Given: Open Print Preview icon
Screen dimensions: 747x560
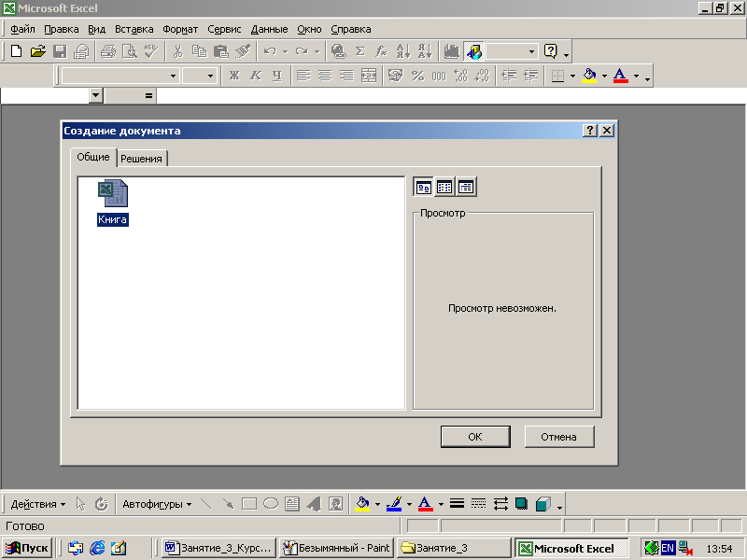Looking at the screenshot, I should [x=130, y=51].
